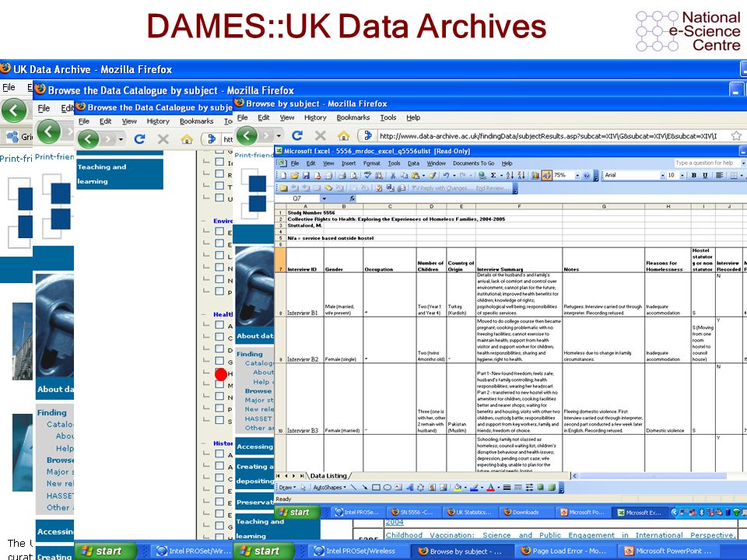Open Microsoft PowerPoint taskbar button
747x560 pixels.
tap(669, 551)
